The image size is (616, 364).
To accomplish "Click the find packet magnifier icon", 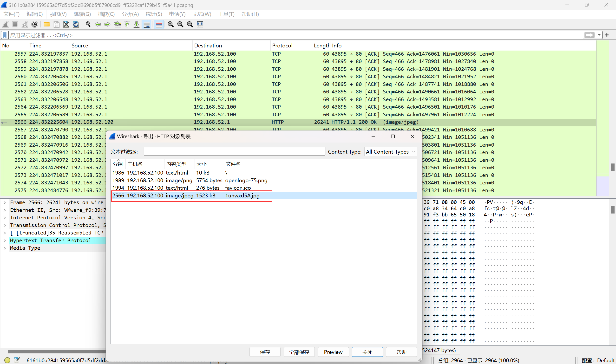I will (88, 24).
